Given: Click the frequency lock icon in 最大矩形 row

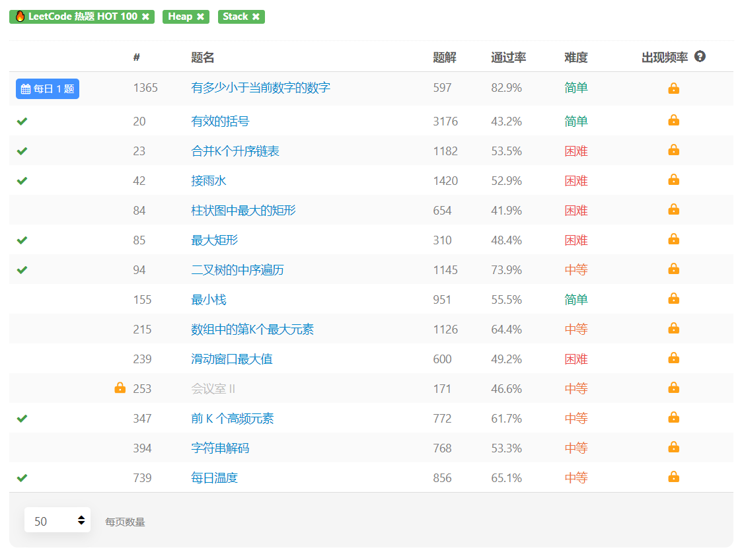Looking at the screenshot, I should click(673, 239).
